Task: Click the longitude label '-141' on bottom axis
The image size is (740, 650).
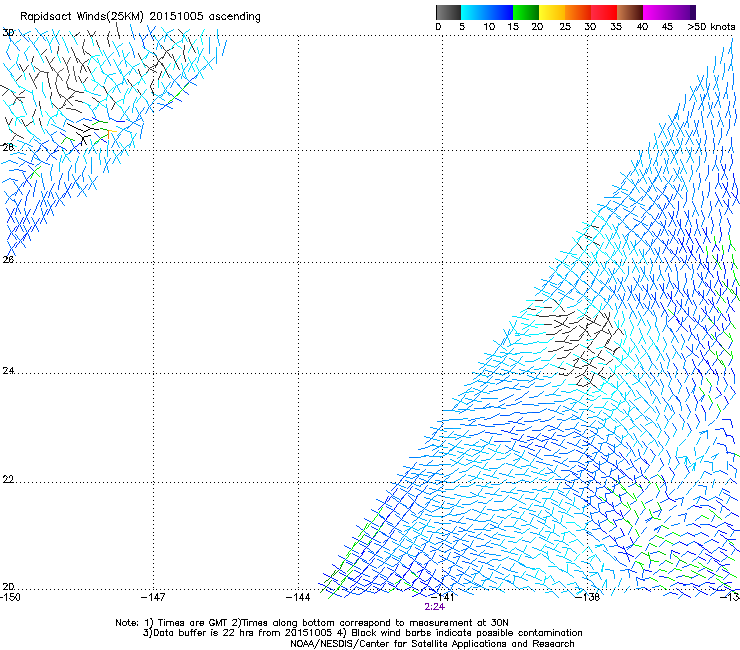Action: pyautogui.click(x=443, y=597)
